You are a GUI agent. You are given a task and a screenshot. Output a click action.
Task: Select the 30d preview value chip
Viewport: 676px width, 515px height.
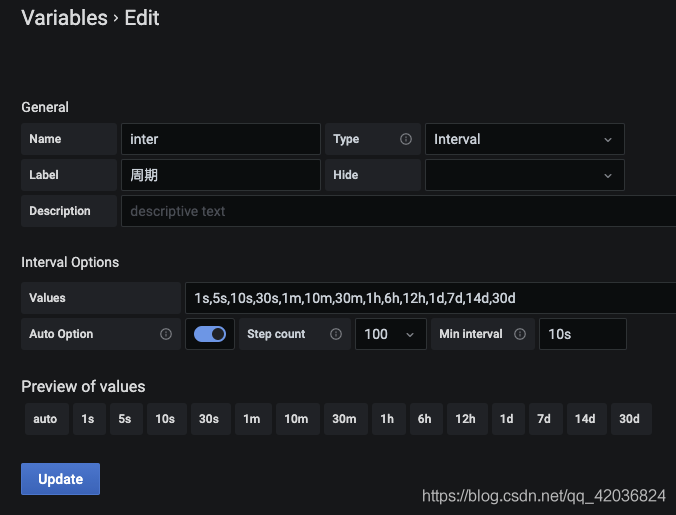(x=631, y=419)
